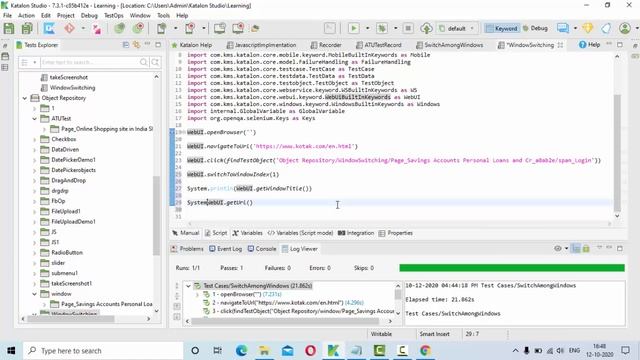
Task: Click the notification bell icon
Action: (x=606, y=28)
